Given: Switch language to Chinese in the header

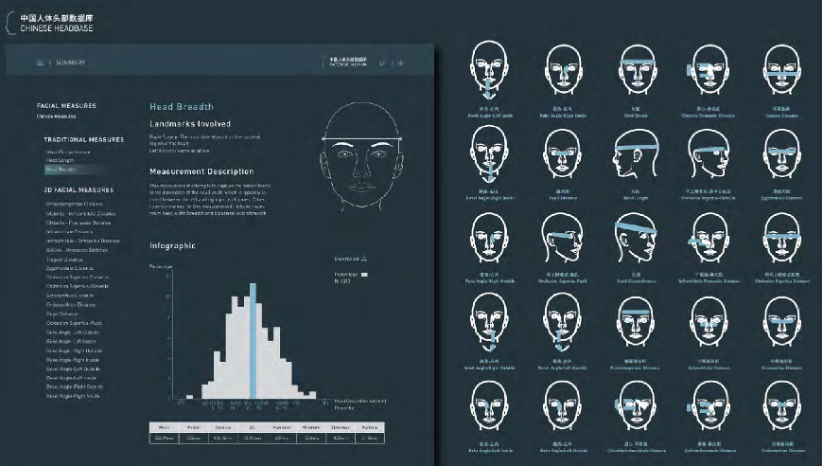Looking at the screenshot, I should (x=400, y=63).
